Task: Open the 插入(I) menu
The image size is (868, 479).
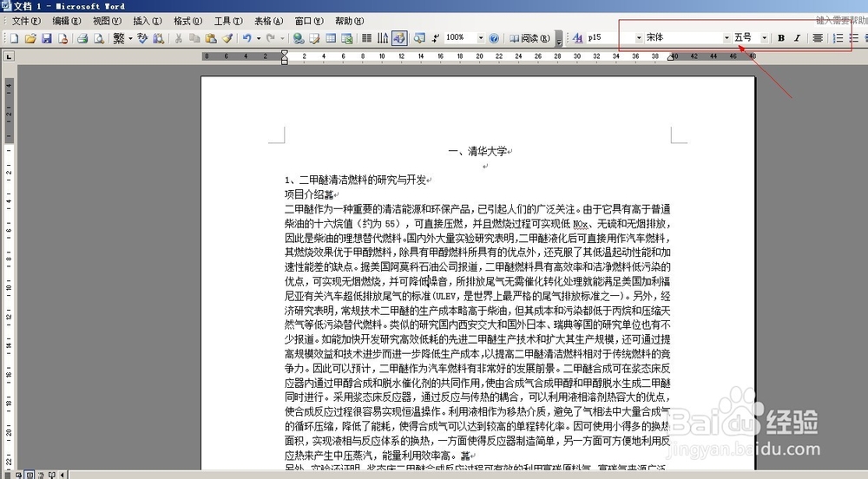Action: 148,21
